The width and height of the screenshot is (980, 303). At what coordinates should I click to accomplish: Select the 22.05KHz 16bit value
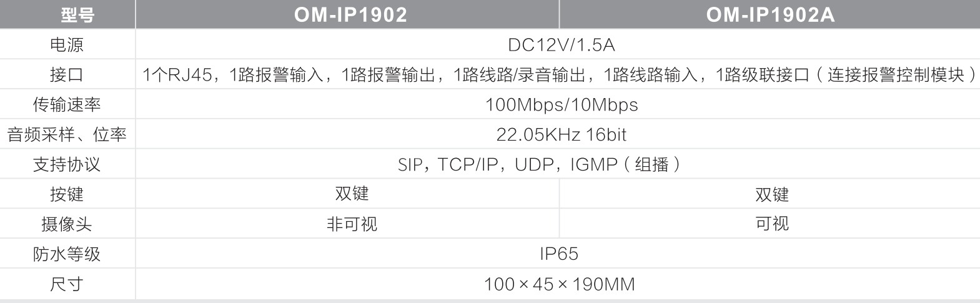coord(561,134)
